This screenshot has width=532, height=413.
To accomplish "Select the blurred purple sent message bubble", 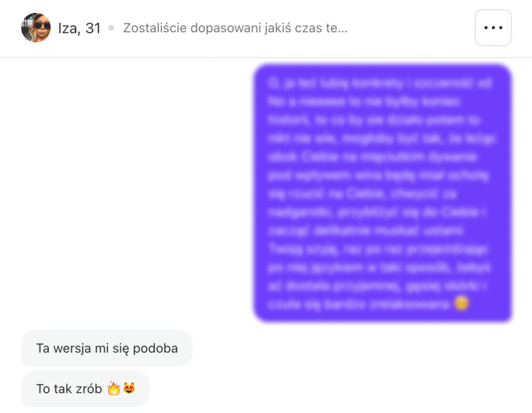I will pos(383,193).
